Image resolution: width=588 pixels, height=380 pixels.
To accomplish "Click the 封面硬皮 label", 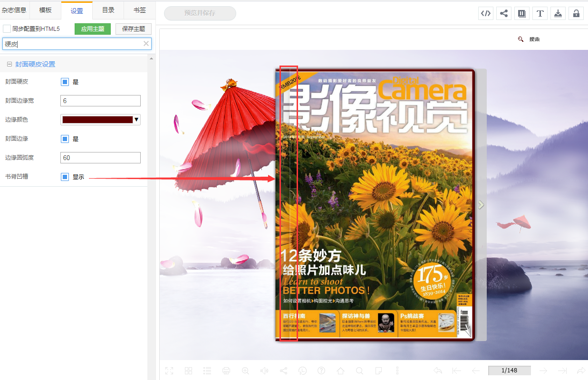I will (17, 82).
